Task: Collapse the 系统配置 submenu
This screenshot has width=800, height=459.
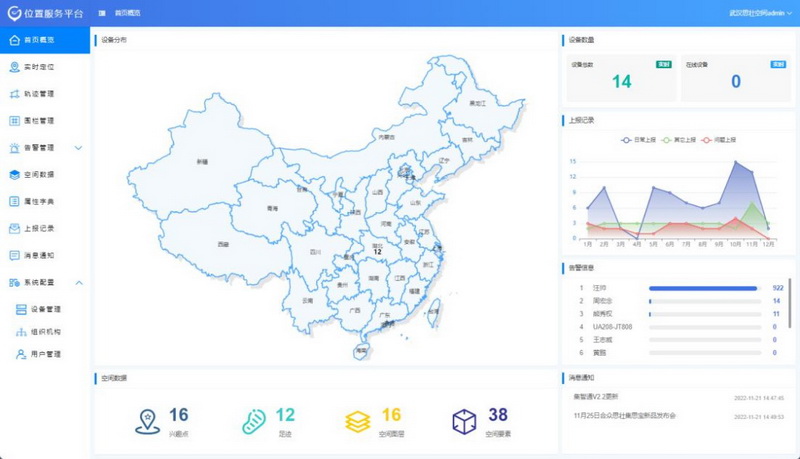Action: [x=79, y=283]
